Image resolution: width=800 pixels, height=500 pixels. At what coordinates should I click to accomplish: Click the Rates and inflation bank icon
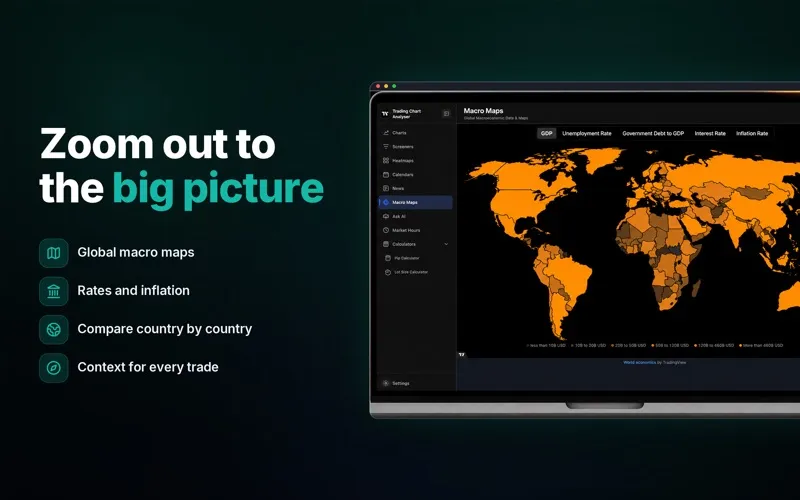54,291
